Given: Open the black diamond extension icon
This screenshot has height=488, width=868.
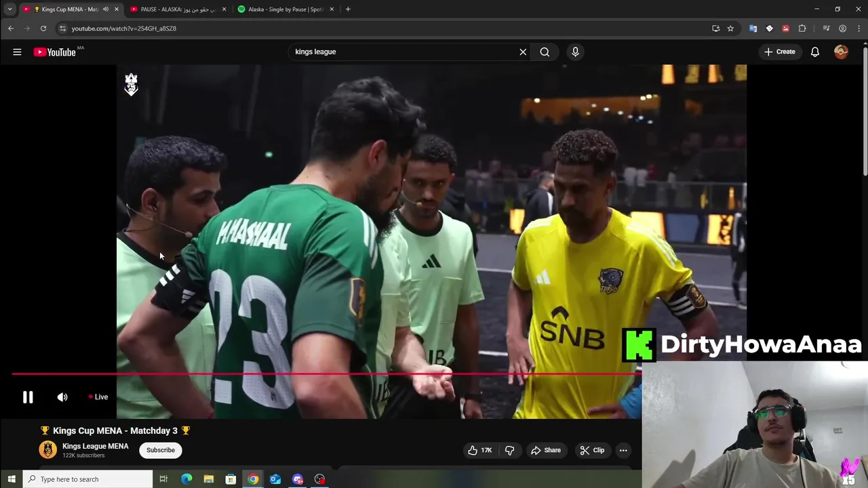Looking at the screenshot, I should 769,28.
